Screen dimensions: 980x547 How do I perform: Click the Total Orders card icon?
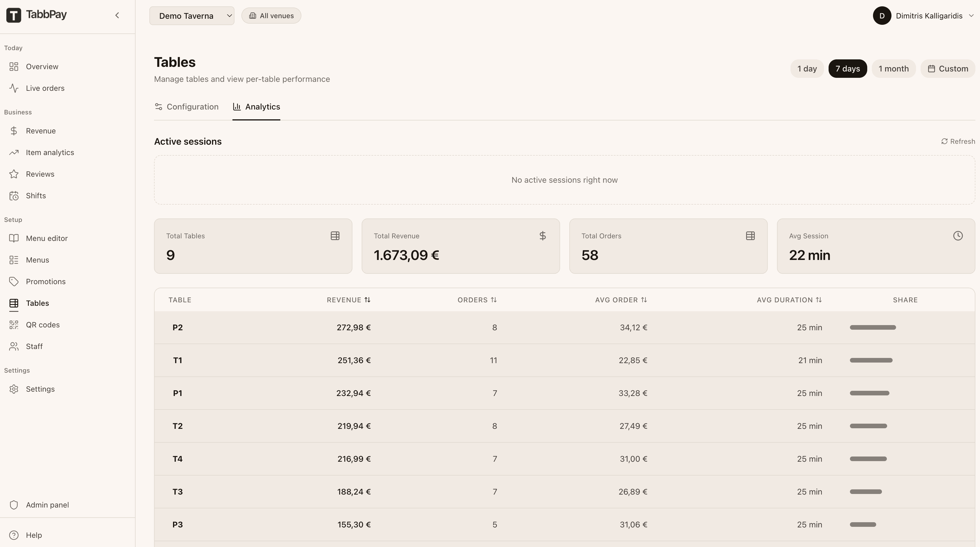(x=750, y=236)
